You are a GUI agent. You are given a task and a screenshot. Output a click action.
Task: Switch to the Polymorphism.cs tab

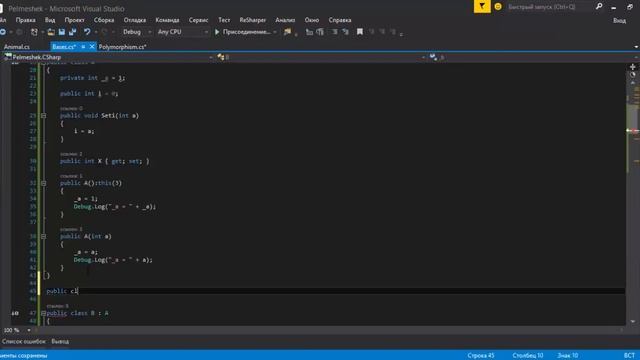pos(122,47)
